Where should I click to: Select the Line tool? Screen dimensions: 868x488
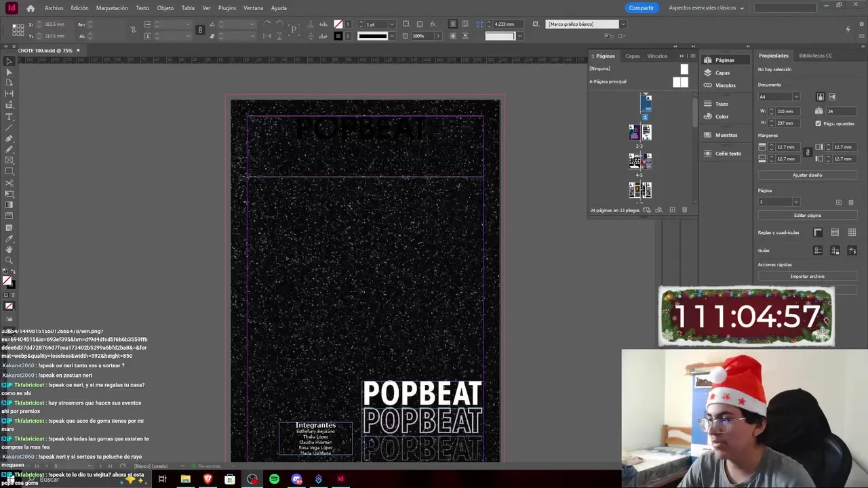pyautogui.click(x=9, y=127)
